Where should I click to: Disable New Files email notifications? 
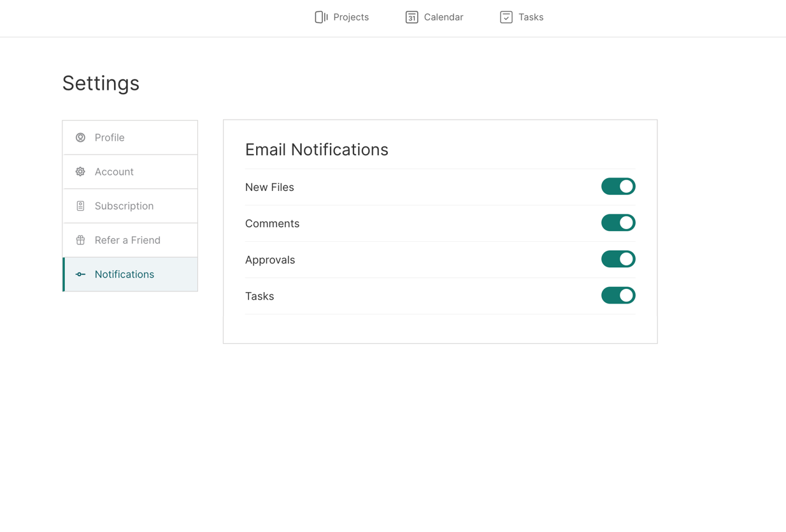point(618,186)
